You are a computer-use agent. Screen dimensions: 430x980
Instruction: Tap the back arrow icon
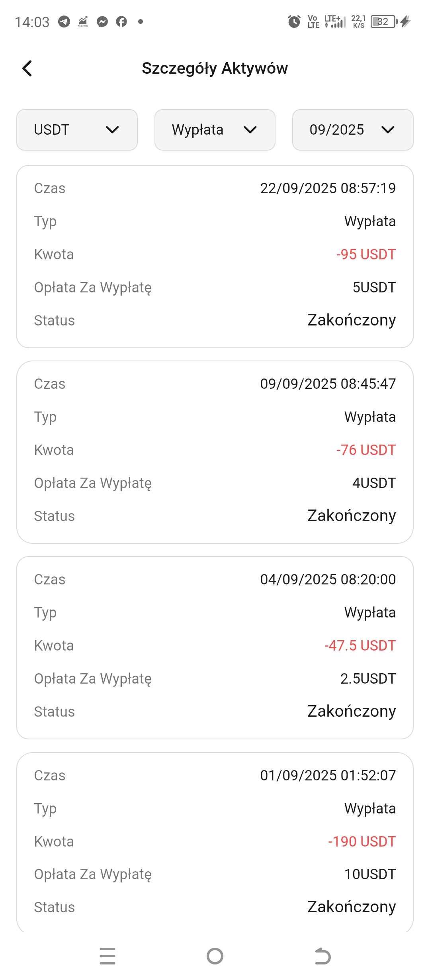[27, 68]
